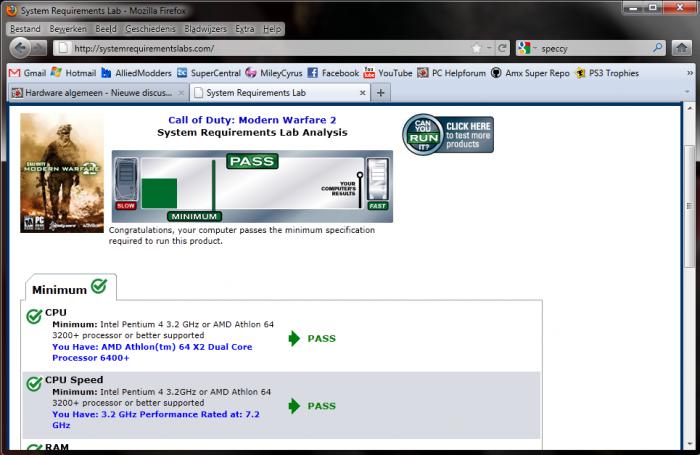
Task: Open the list all tabs dropdown
Action: click(688, 92)
